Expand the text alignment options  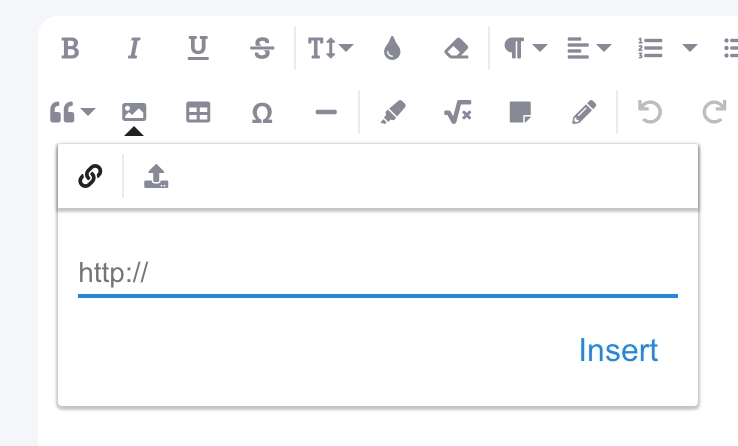pos(588,48)
